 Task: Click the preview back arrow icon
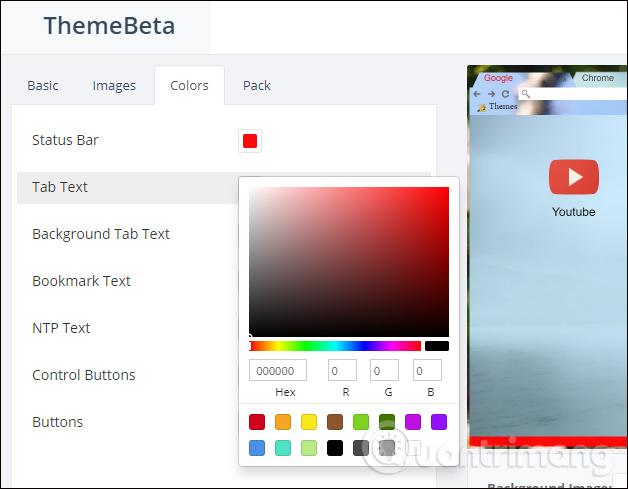tap(477, 94)
